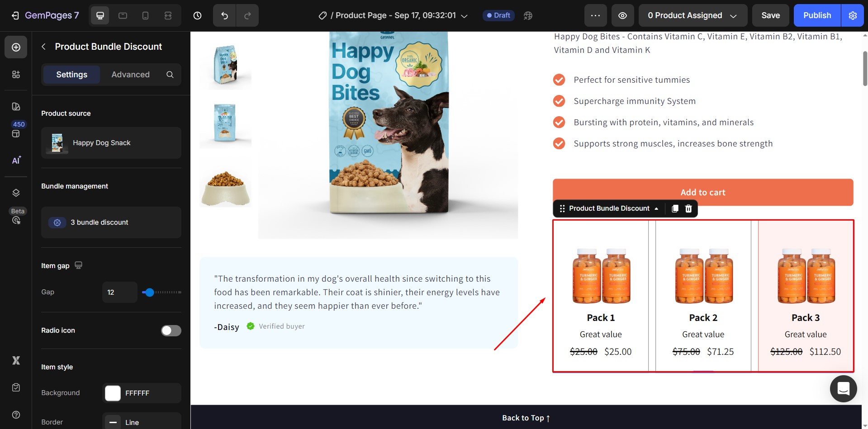Click the Add to cart button
Screen dimensions: 868x429
pyautogui.click(x=702, y=192)
